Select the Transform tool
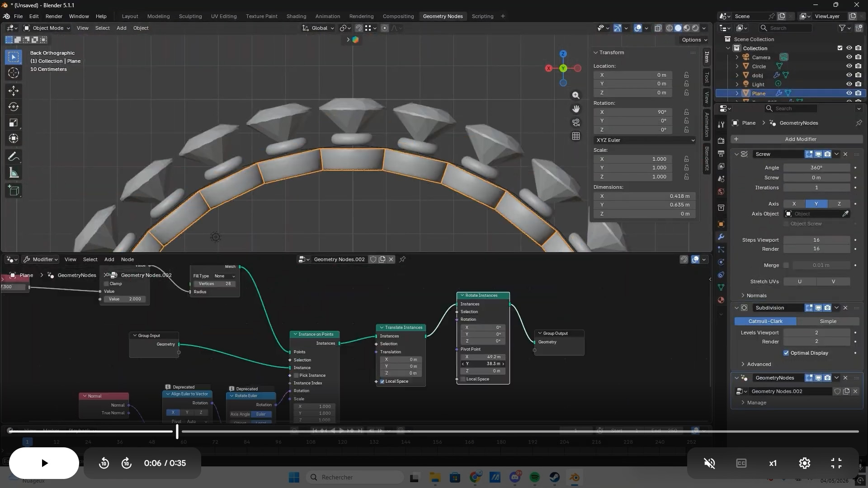This screenshot has width=868, height=488. [x=14, y=139]
